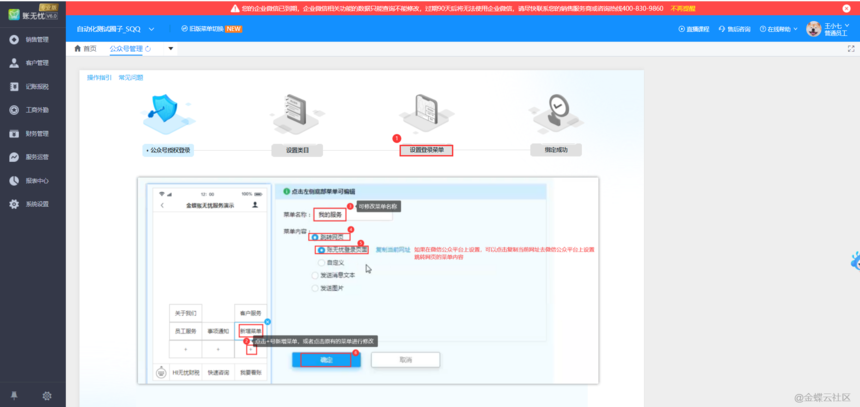Switch to the 公众号管理 tab
Viewport: 860px width, 407px height.
point(126,49)
